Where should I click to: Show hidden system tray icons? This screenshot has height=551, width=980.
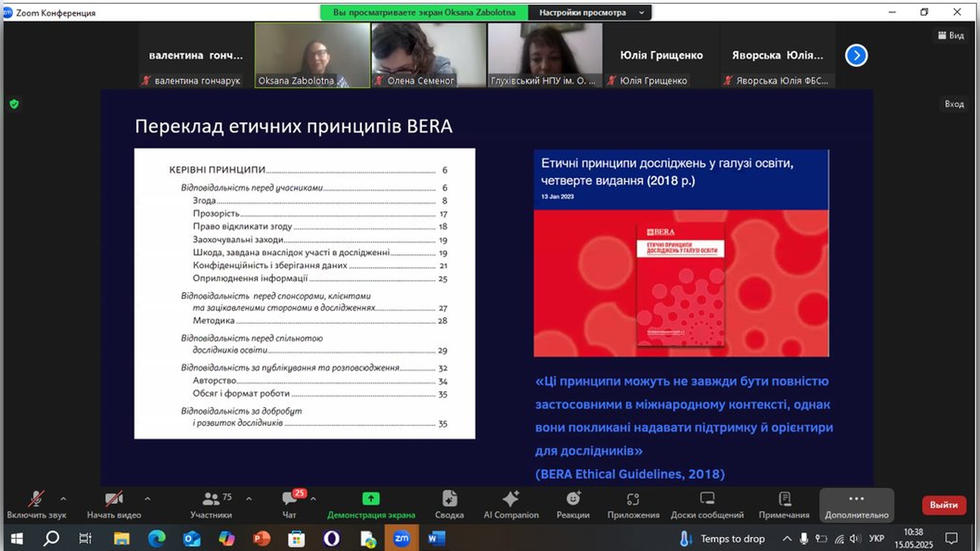click(x=787, y=538)
